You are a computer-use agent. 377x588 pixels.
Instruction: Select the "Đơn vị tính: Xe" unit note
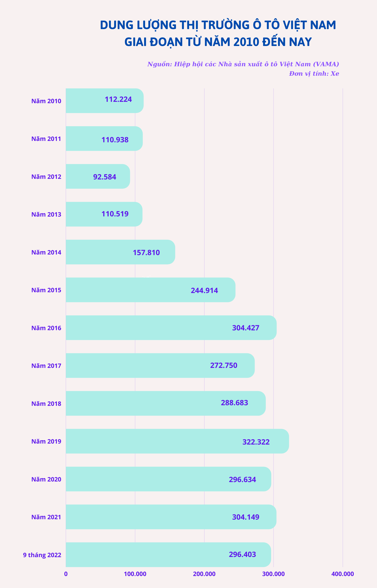pos(314,73)
